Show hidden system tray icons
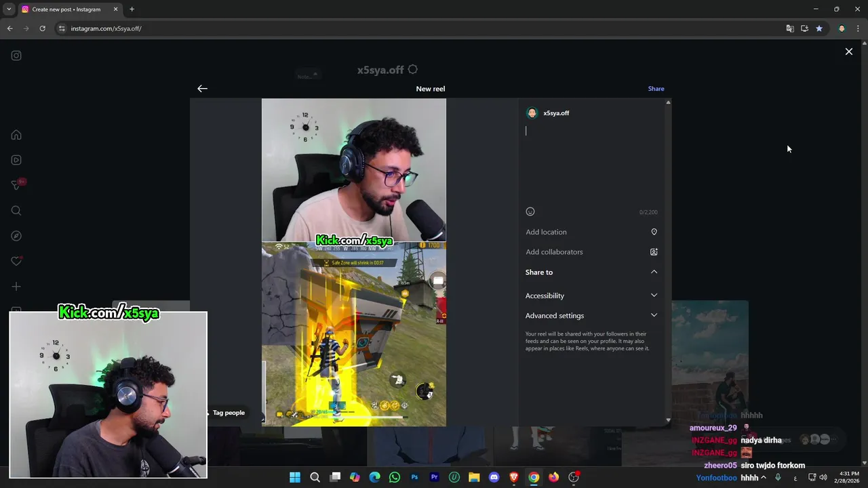 tap(764, 477)
